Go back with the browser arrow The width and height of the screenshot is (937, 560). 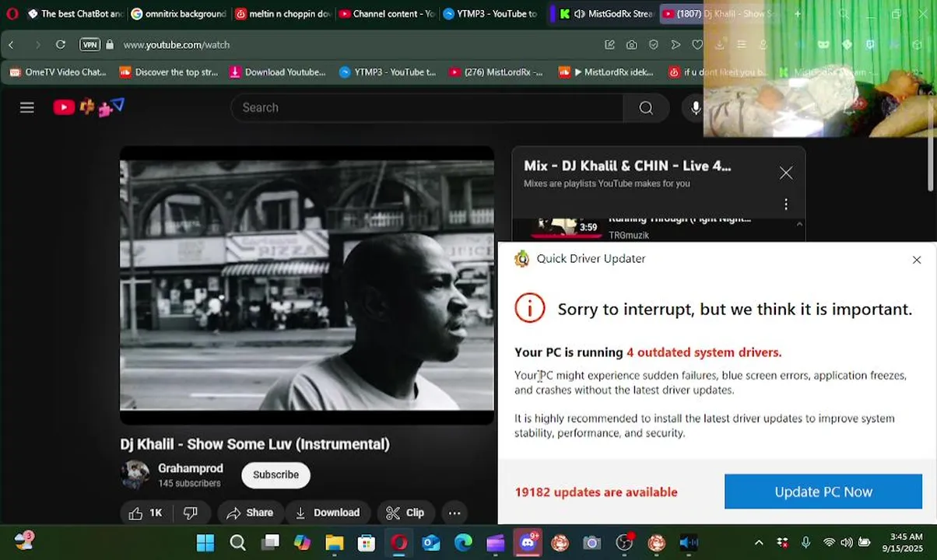[11, 44]
